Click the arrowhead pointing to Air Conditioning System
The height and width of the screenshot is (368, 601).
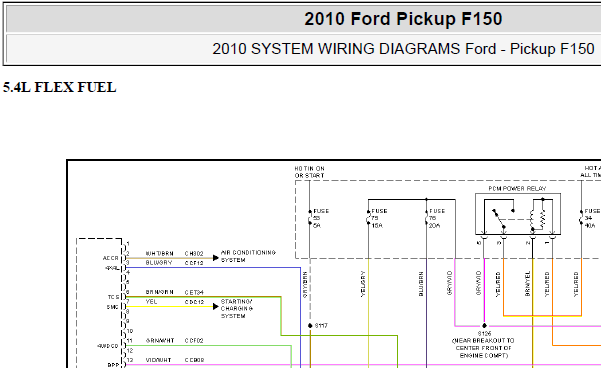(216, 258)
